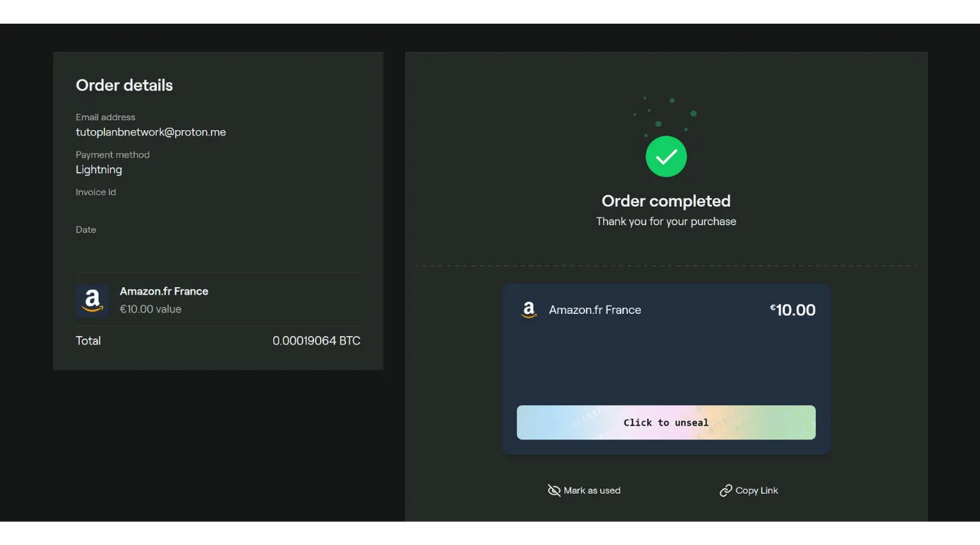Click the Date field in Order details
Screen dimensions: 980x545
click(x=86, y=230)
